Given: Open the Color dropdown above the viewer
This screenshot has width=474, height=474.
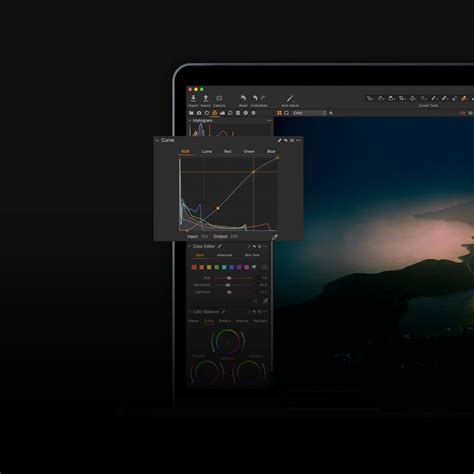Looking at the screenshot, I should click(x=309, y=113).
